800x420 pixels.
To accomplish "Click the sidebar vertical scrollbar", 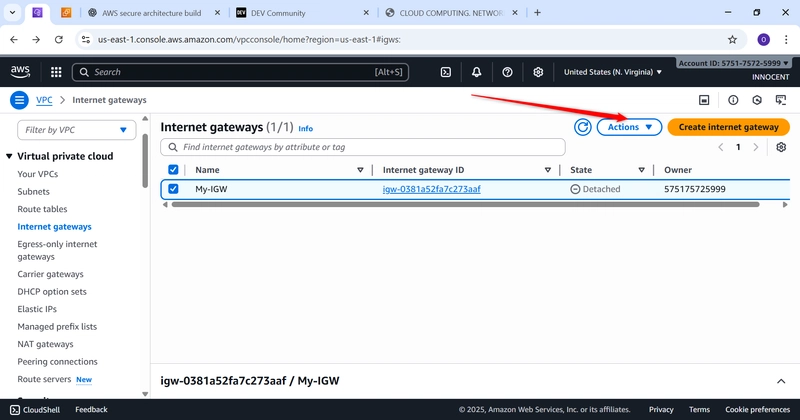I will click(x=145, y=161).
